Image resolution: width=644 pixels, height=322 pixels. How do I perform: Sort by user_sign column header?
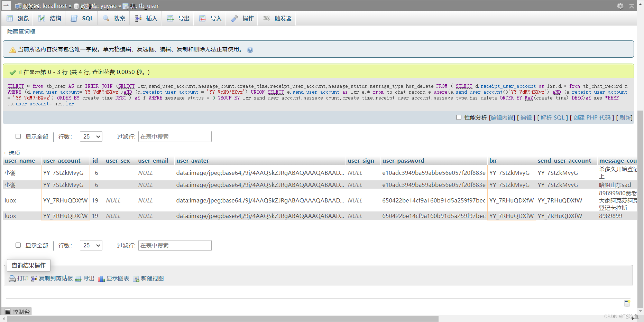click(361, 161)
